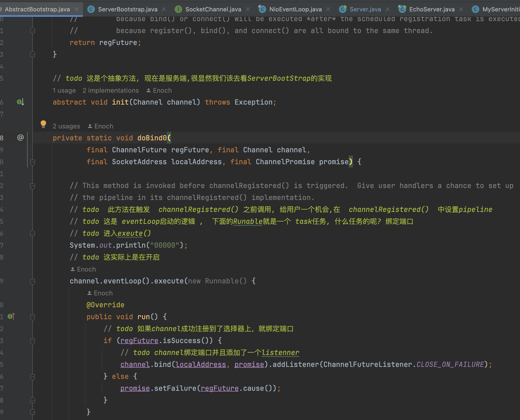Open the NioEventLoop.java tab
520x420 pixels.
[x=295, y=9]
